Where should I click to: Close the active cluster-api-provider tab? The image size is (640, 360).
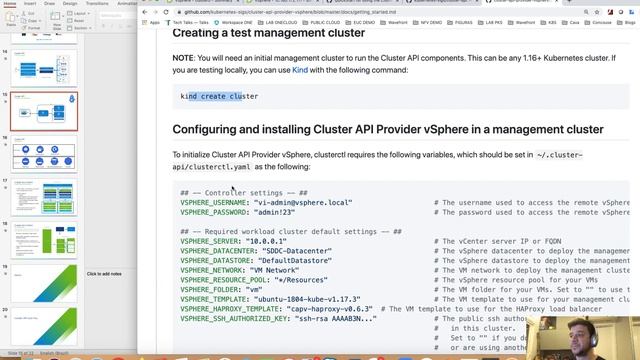coord(556,2)
